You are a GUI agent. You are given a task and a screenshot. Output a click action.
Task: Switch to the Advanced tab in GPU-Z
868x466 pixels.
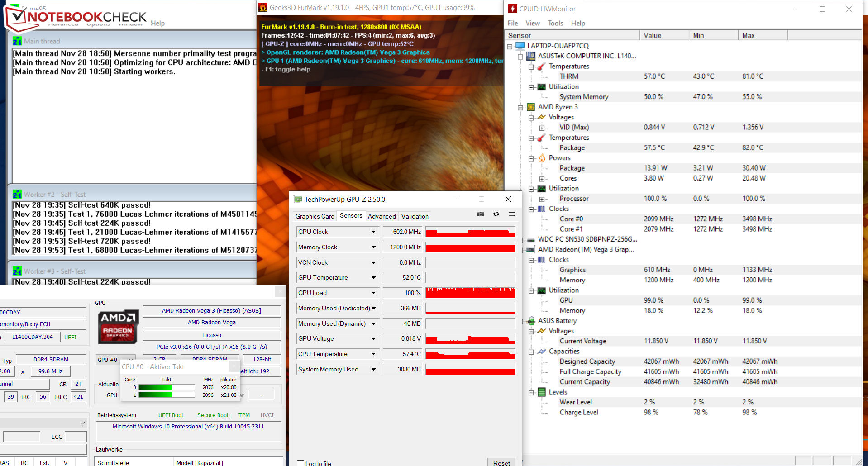pyautogui.click(x=382, y=216)
